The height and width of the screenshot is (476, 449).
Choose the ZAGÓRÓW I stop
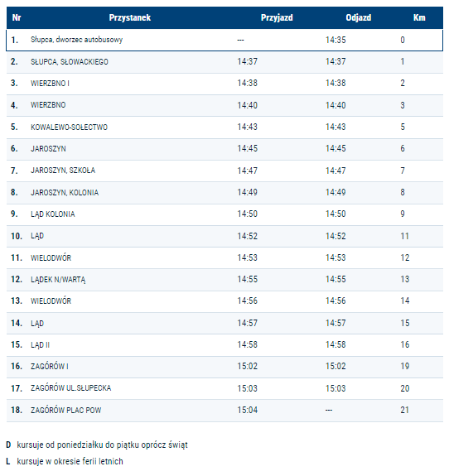coord(50,367)
